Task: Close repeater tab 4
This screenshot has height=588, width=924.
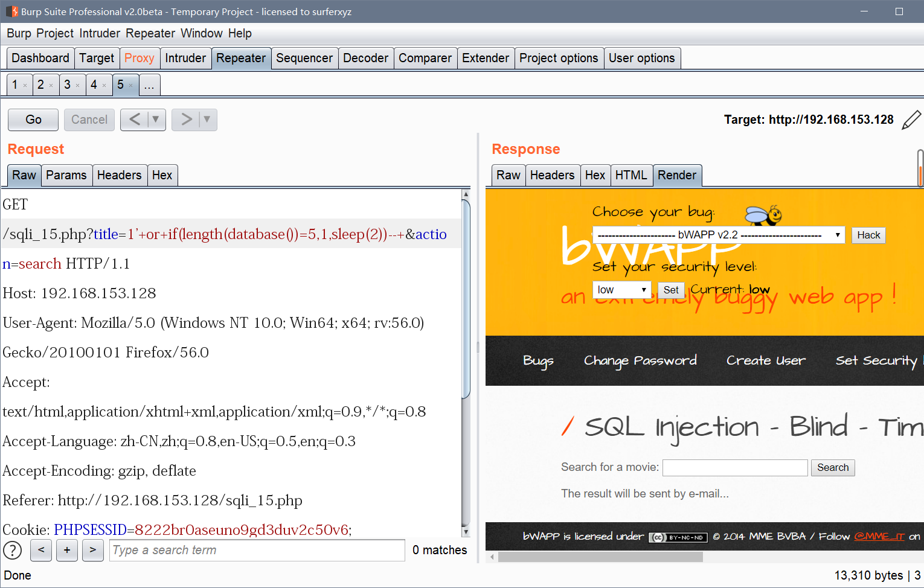Action: click(104, 85)
